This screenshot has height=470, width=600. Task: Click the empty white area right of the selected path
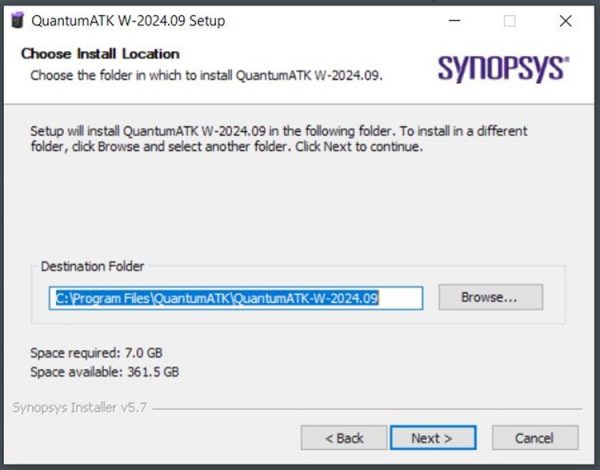tap(400, 298)
